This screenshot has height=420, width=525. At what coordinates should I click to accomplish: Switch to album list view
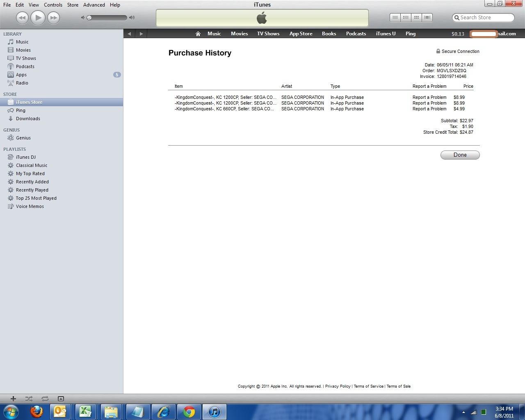(x=406, y=18)
